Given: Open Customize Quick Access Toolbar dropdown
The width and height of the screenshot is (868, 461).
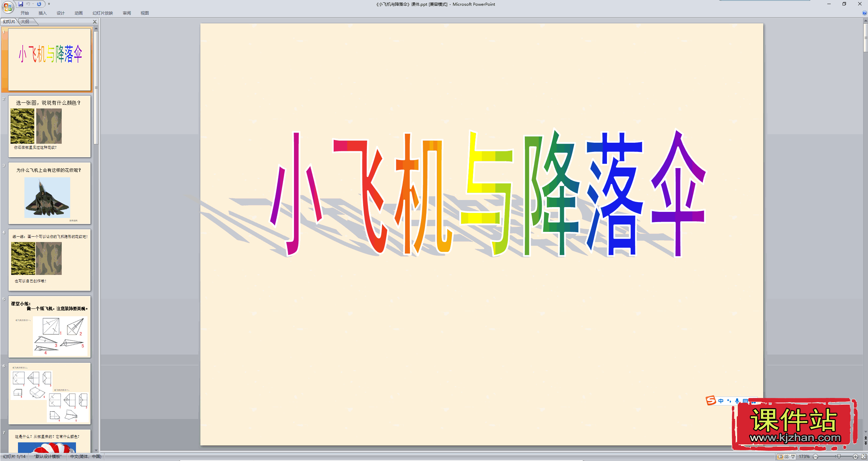Looking at the screenshot, I should click(x=49, y=4).
